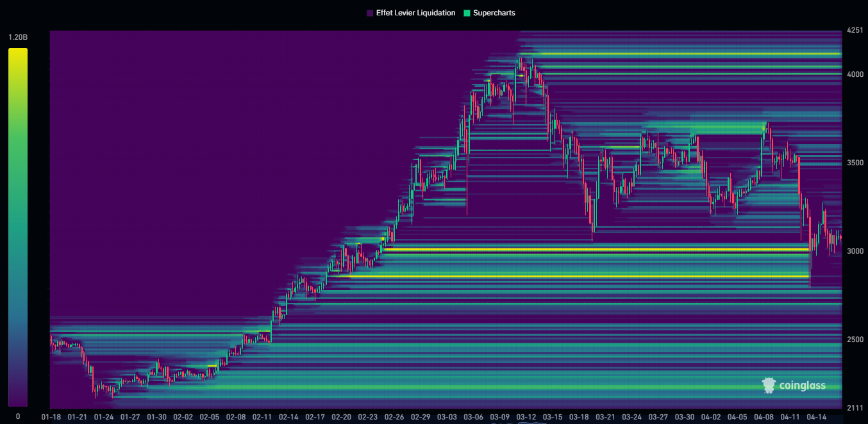Toggle the Supercharts green legend swatch

(466, 13)
